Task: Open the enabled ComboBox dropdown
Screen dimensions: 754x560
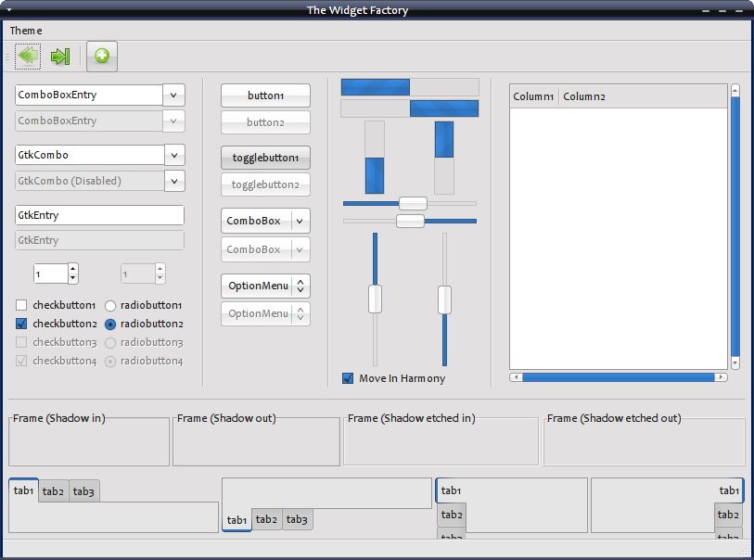Action: [x=265, y=221]
